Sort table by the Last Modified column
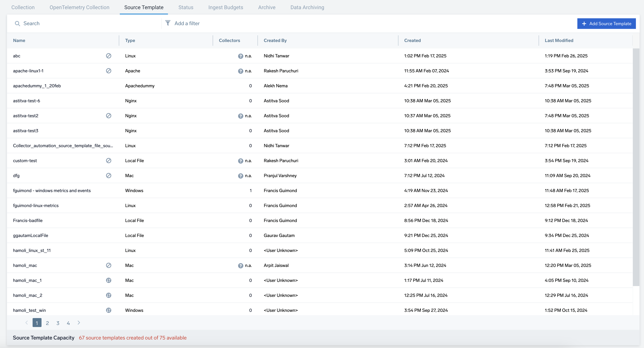Viewport: 644px width, 348px height. click(559, 40)
